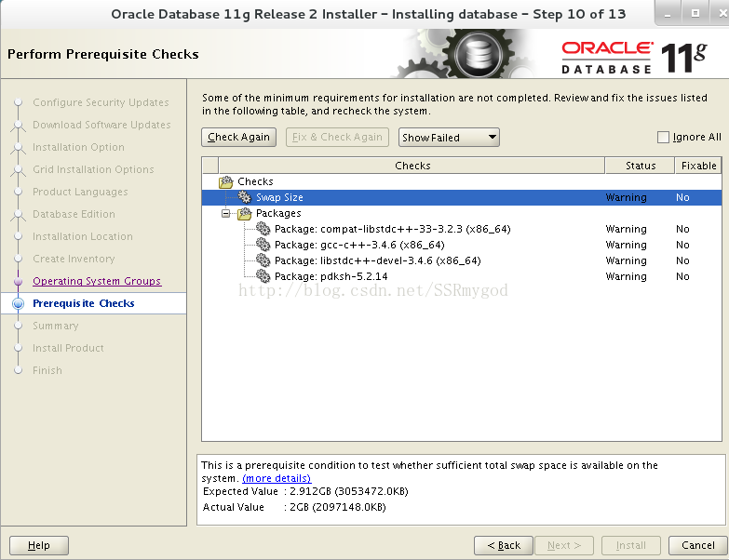Click gear icon for pdksh-5.2.14 package
The width and height of the screenshot is (729, 560).
coord(263,276)
